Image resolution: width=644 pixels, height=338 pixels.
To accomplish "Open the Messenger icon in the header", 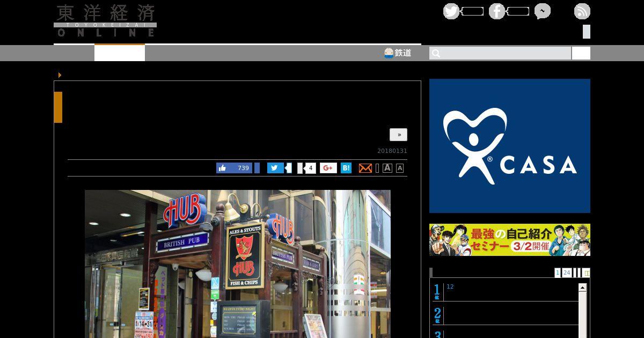I will (542, 11).
